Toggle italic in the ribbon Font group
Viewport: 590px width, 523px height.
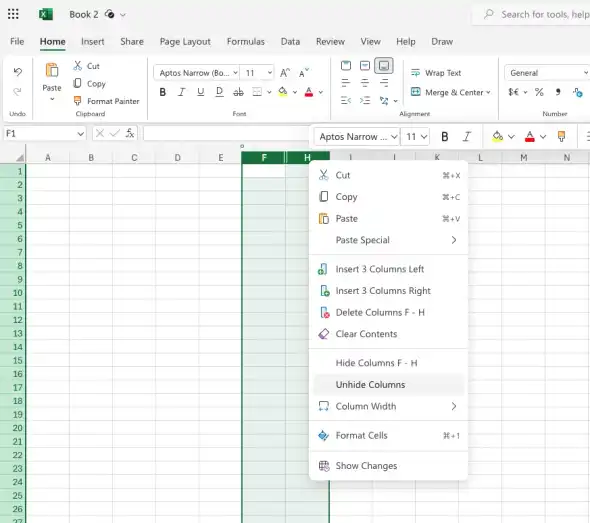point(181,92)
